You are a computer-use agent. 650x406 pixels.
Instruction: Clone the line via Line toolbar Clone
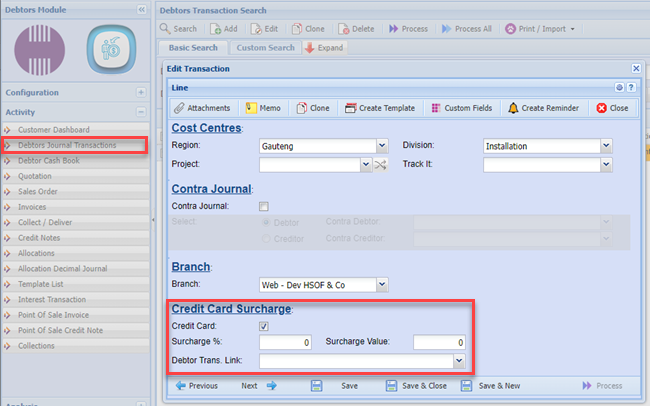(x=313, y=108)
